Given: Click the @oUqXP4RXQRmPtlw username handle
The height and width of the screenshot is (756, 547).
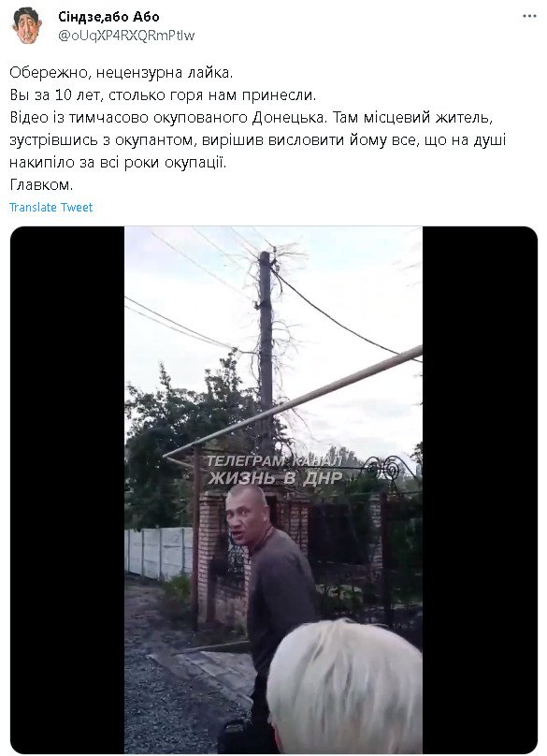Looking at the screenshot, I should click(126, 36).
